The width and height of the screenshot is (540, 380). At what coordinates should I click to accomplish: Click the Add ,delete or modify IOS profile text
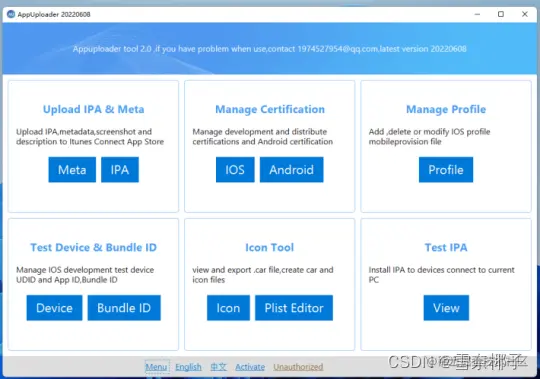(x=429, y=137)
